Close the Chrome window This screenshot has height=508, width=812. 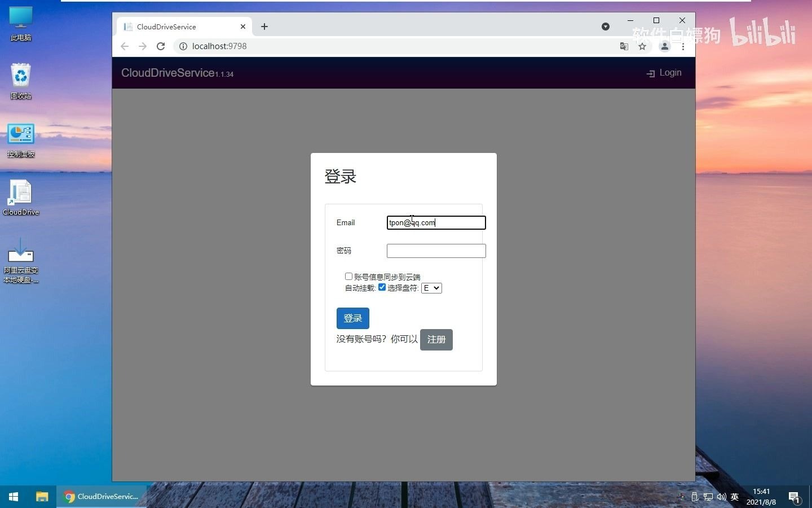pyautogui.click(x=682, y=20)
